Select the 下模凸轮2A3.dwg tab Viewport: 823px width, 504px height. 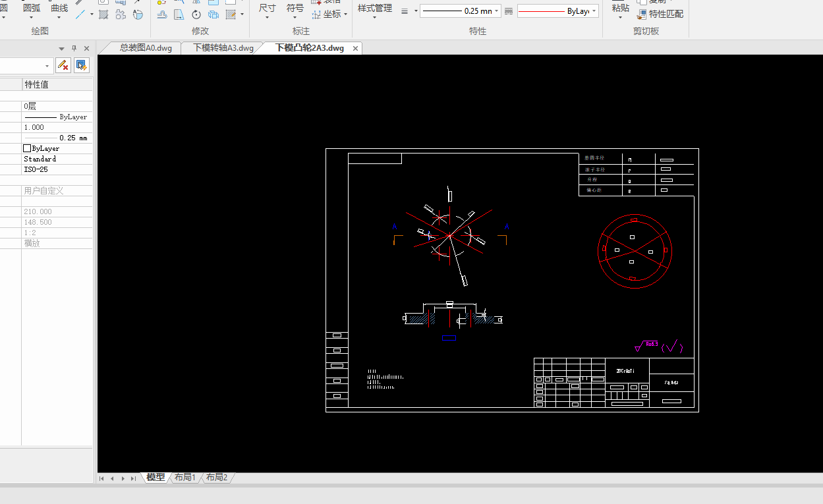pyautogui.click(x=309, y=48)
